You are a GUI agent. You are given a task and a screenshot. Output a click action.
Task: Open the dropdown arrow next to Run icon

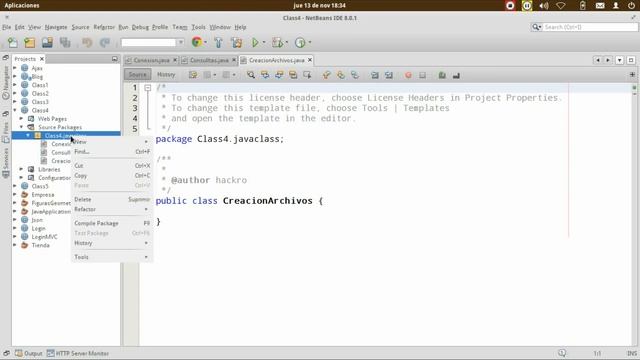(x=264, y=42)
